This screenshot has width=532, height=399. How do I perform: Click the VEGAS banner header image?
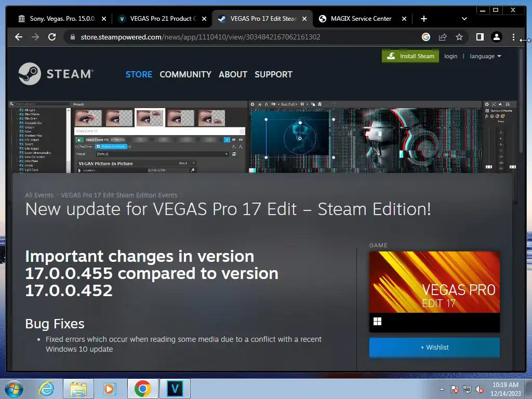pos(262,137)
